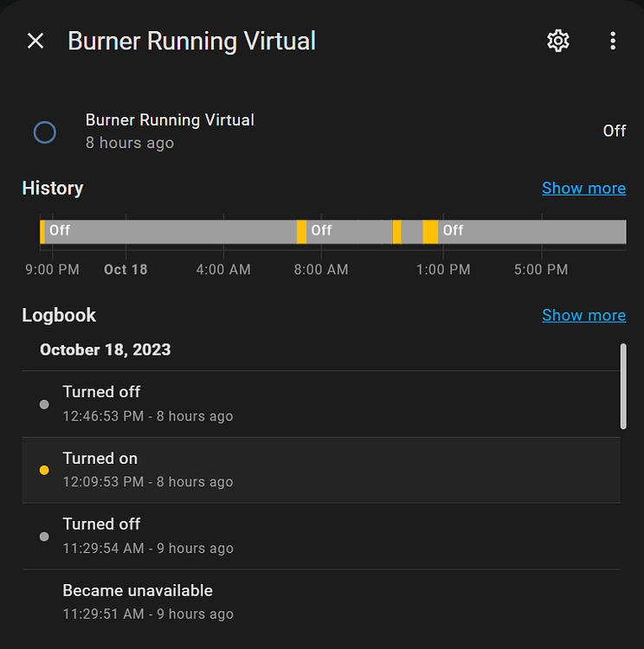This screenshot has width=644, height=649.
Task: Select the Turned off 11:29:54 AM entry
Action: pyautogui.click(x=321, y=537)
